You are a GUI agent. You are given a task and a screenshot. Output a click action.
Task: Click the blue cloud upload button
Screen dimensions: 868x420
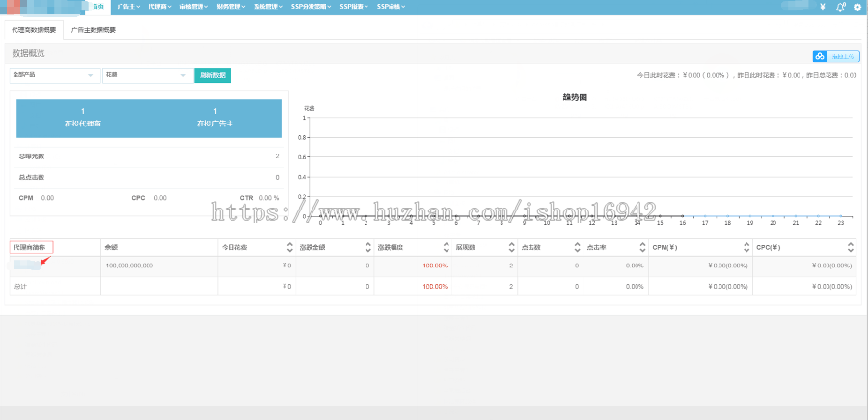836,56
